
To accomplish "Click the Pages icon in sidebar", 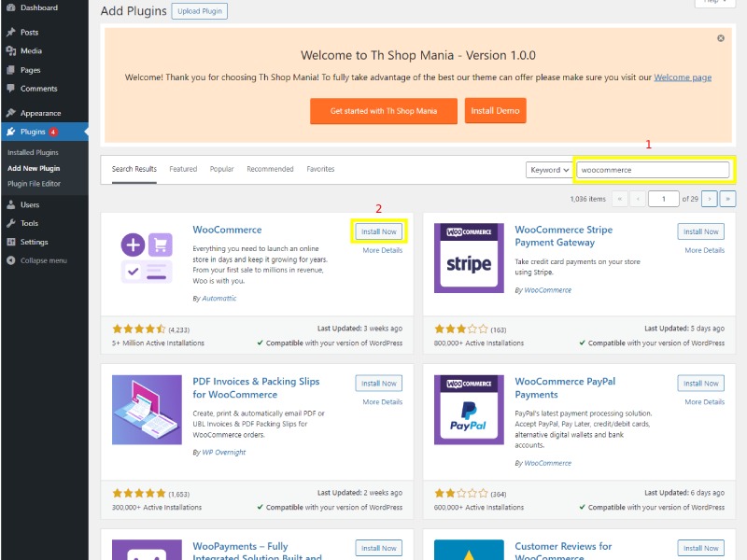I will click(11, 70).
